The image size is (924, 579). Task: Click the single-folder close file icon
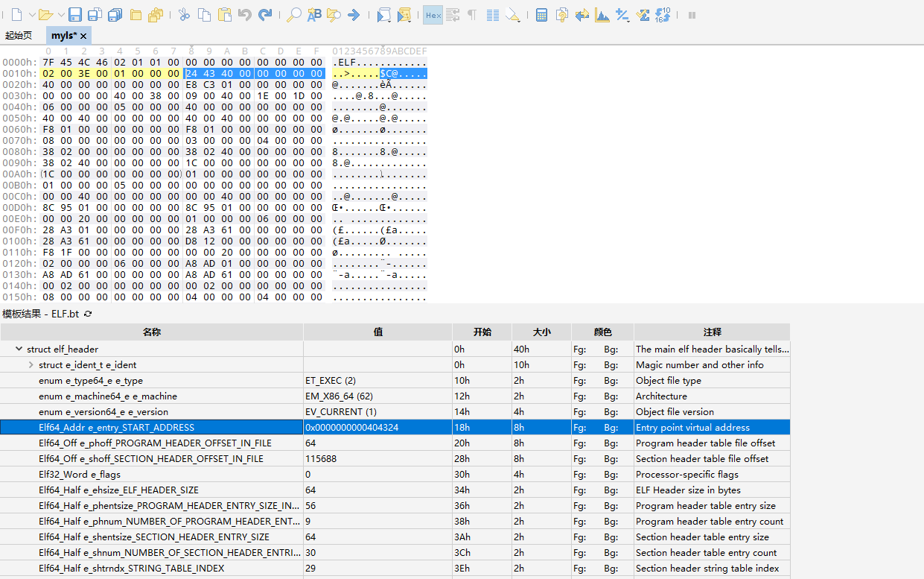(136, 15)
